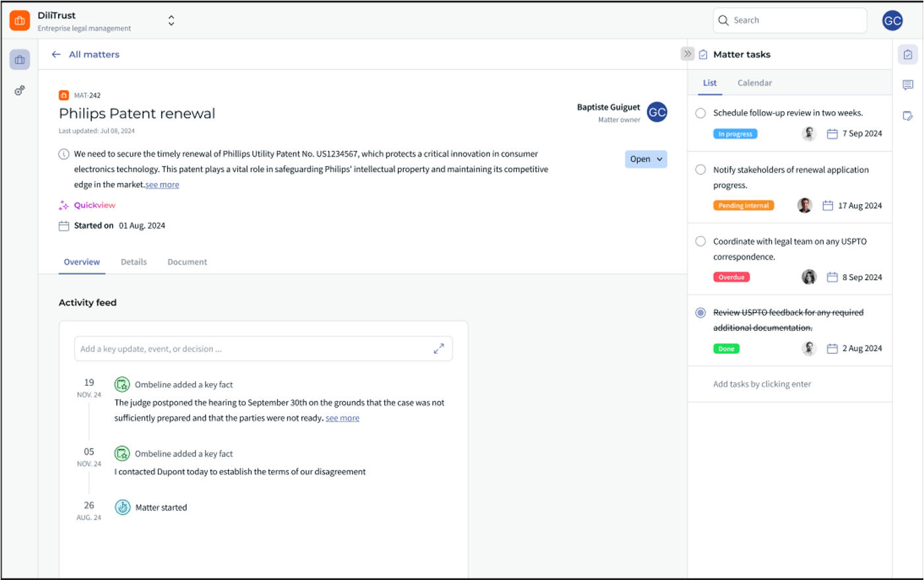Click assignee avatar on Notify stakeholders task
This screenshot has width=924, height=580.
coord(804,205)
